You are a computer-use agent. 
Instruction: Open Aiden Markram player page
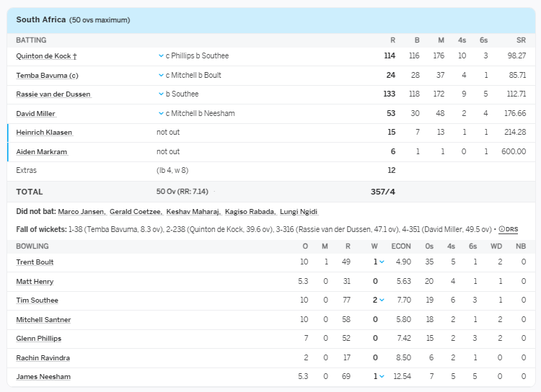[43, 152]
